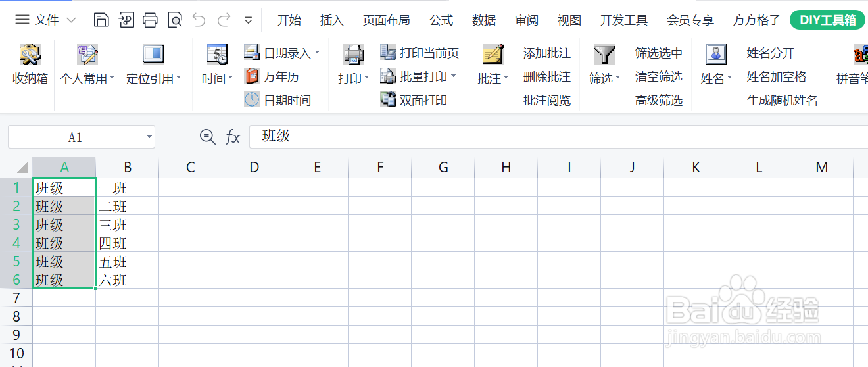The width and height of the screenshot is (868, 367).
Task: Click the formula bar containing 班级
Action: click(x=559, y=136)
